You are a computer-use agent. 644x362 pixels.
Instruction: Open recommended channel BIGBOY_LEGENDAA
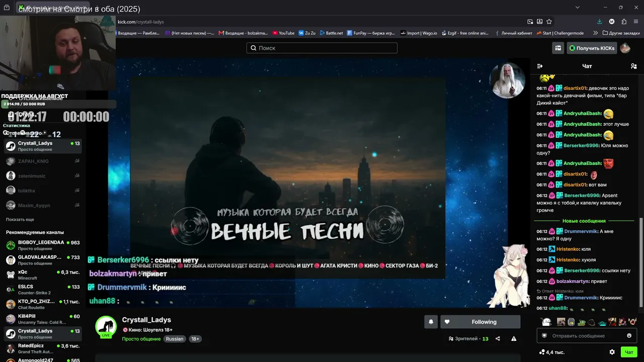pos(43,245)
